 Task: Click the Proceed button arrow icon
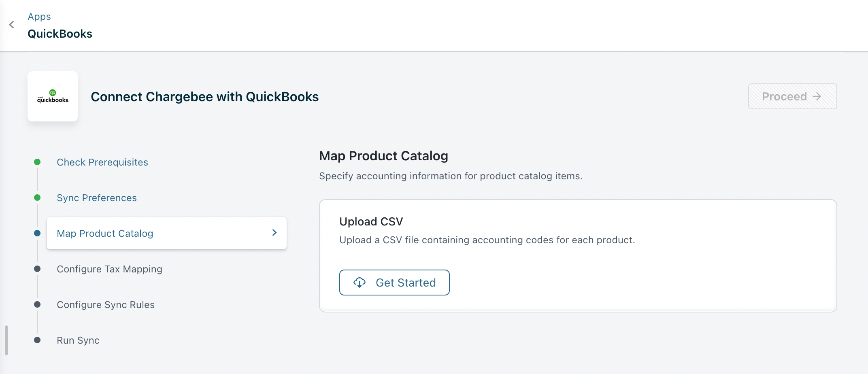click(817, 96)
